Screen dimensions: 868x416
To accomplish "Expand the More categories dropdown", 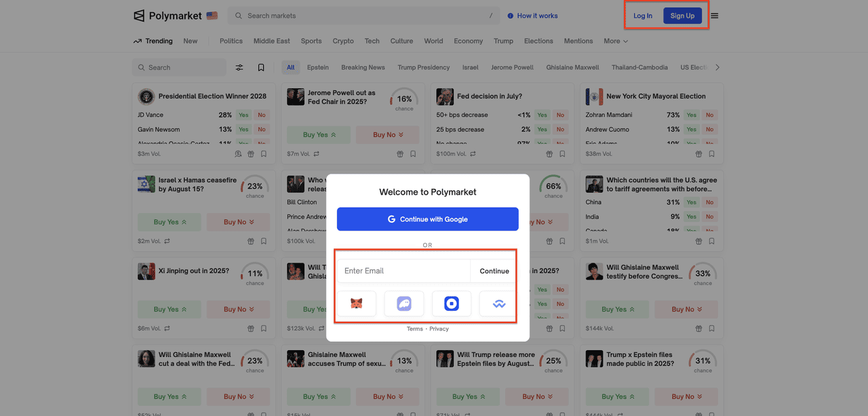I will 616,41.
